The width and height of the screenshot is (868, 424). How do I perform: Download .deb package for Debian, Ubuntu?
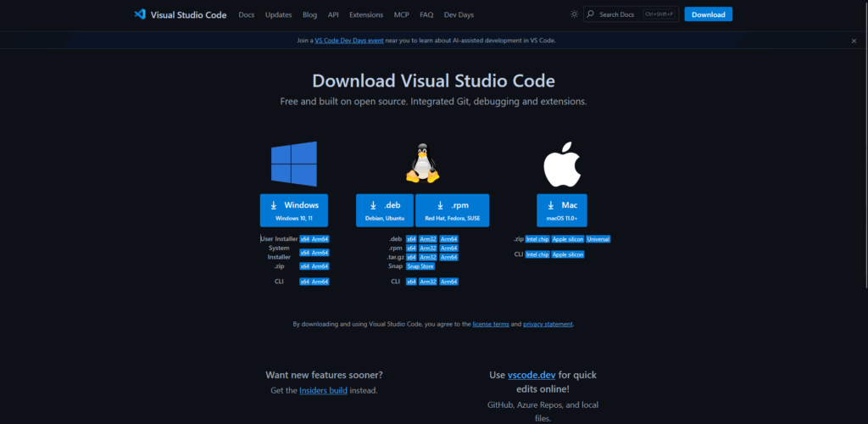pyautogui.click(x=385, y=210)
